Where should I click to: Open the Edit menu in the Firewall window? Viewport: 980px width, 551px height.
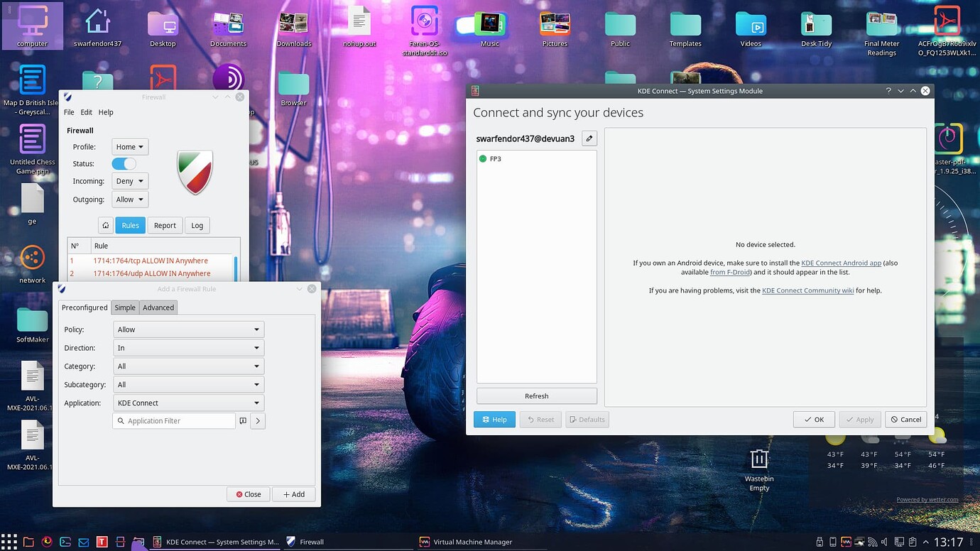click(x=86, y=111)
